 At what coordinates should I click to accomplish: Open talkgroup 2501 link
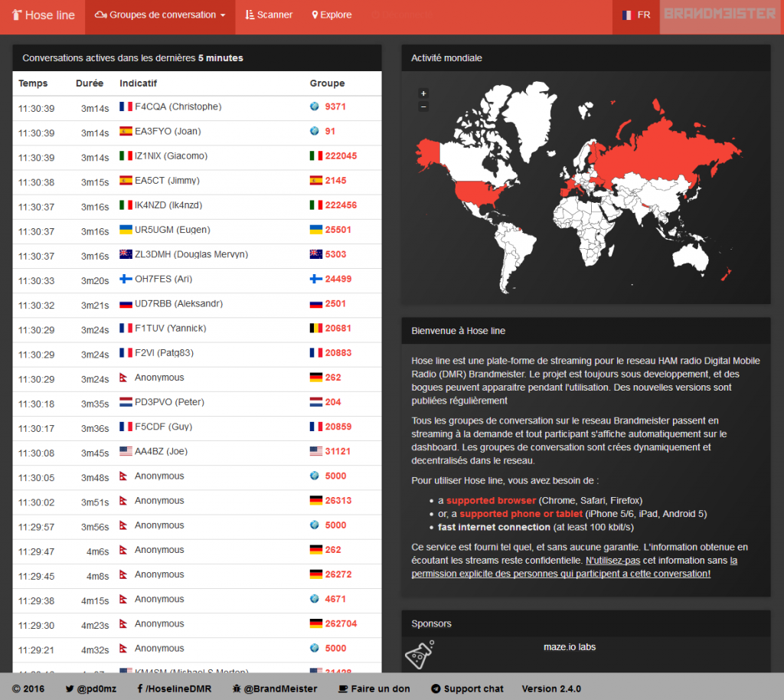click(335, 303)
